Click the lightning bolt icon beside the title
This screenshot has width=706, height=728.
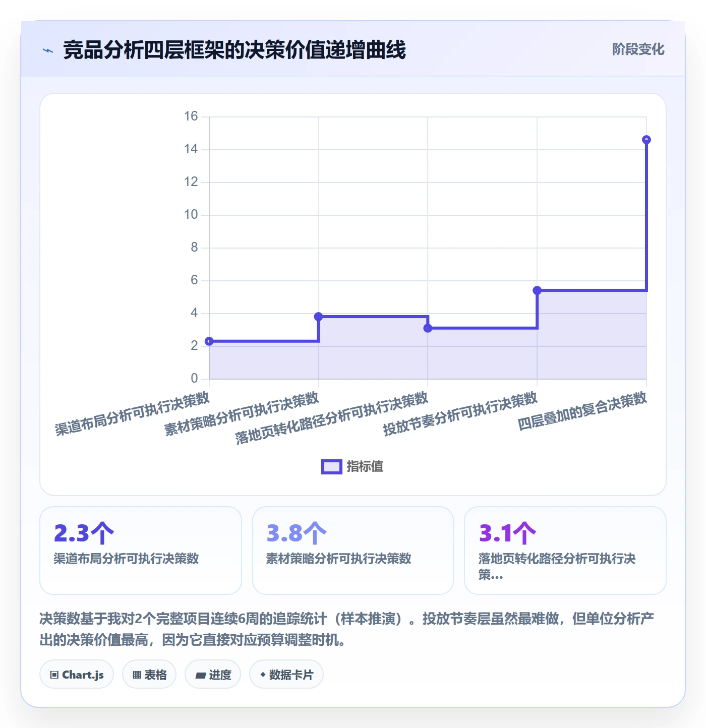point(48,50)
